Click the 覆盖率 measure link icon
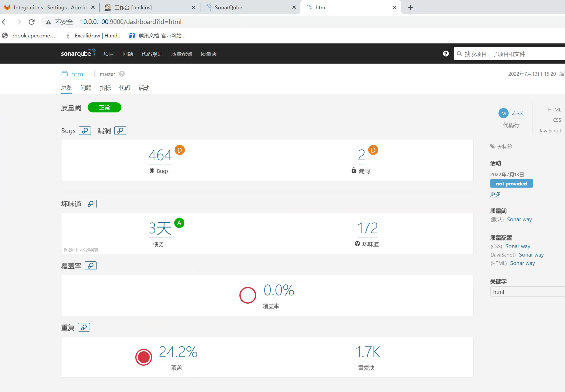The height and width of the screenshot is (392, 565). point(90,266)
